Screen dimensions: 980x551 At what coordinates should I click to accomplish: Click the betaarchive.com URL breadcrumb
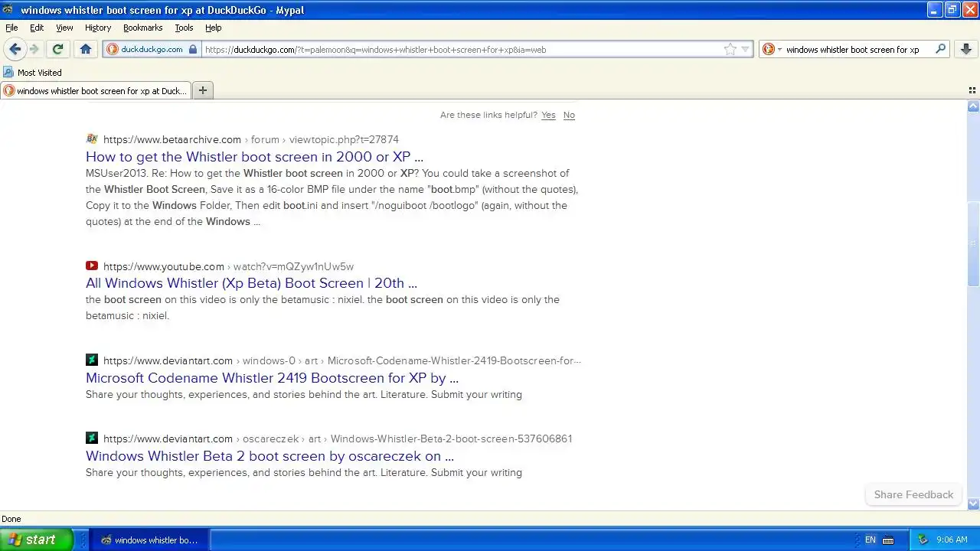coord(251,139)
